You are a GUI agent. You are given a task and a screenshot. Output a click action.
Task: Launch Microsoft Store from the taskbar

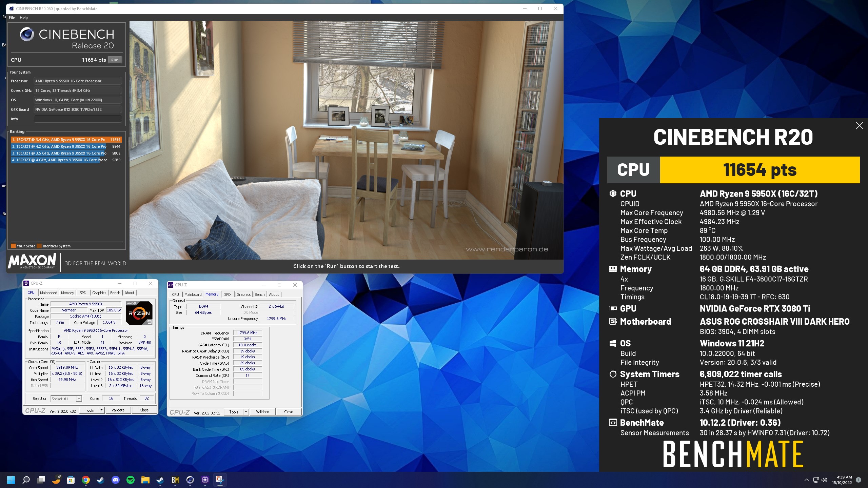pyautogui.click(x=71, y=480)
